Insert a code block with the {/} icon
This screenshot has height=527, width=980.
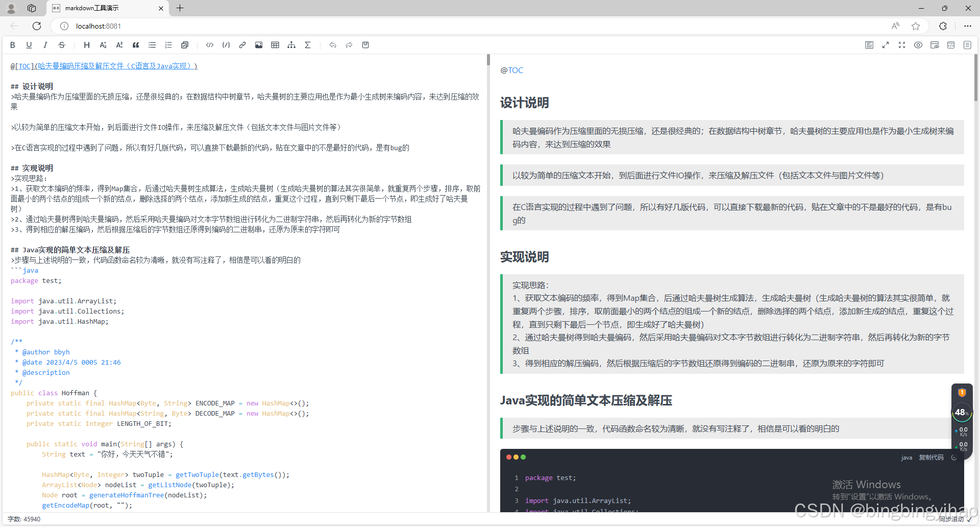pos(226,45)
